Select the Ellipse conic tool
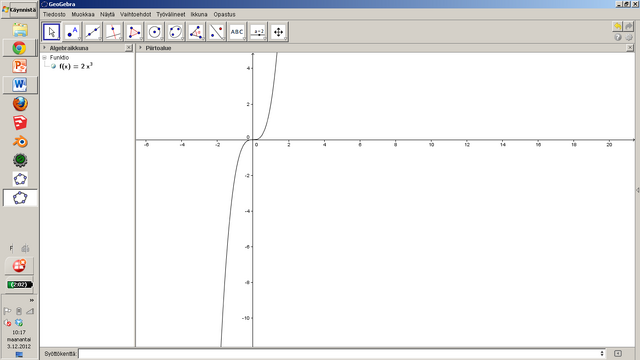This screenshot has height=360, width=640. point(175,32)
